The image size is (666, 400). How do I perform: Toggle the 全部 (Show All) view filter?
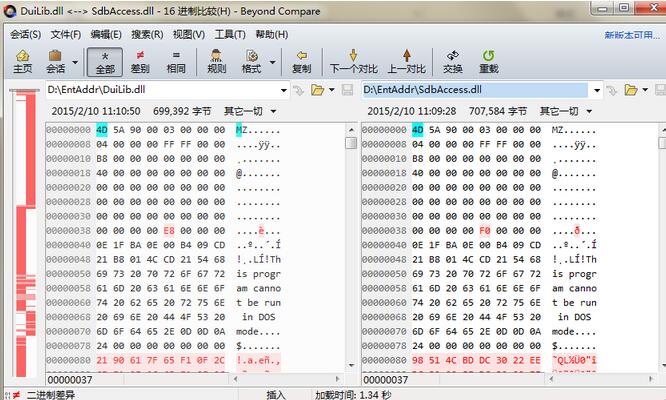(x=105, y=61)
